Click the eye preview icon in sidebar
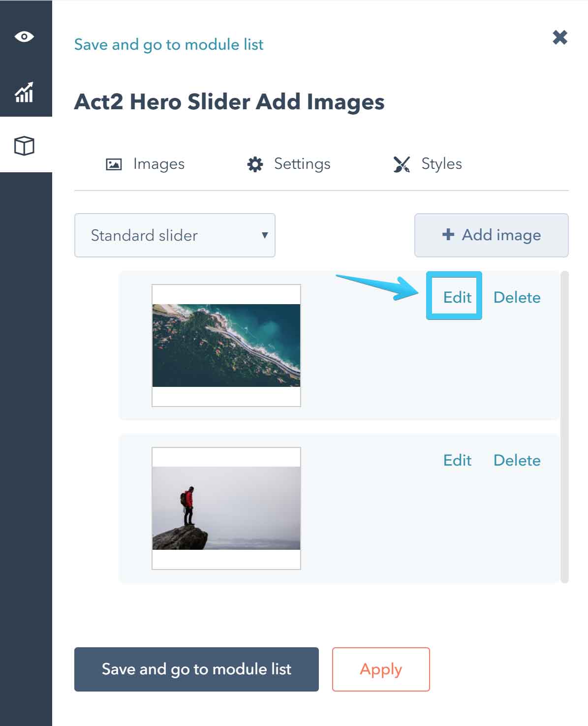Screen dimensions: 588x726 24,37
